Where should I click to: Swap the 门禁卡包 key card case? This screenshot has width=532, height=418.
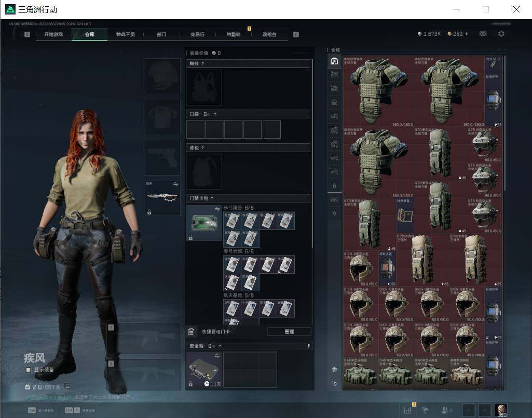coord(217,209)
